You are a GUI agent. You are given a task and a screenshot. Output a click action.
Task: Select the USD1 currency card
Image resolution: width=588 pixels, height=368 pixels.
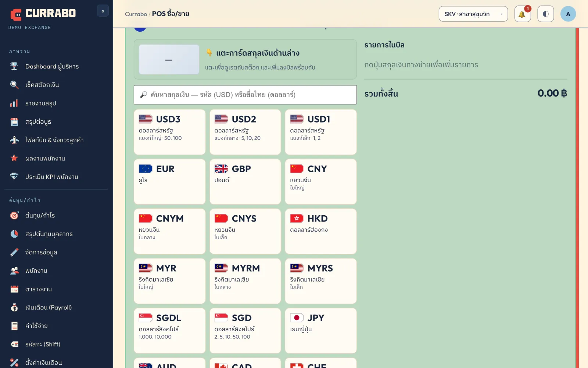click(x=321, y=132)
